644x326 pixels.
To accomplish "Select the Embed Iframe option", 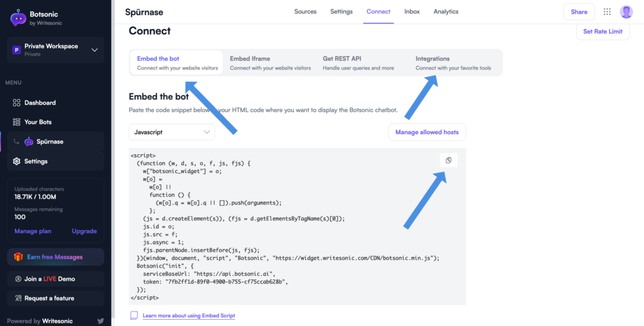I will pyautogui.click(x=270, y=63).
